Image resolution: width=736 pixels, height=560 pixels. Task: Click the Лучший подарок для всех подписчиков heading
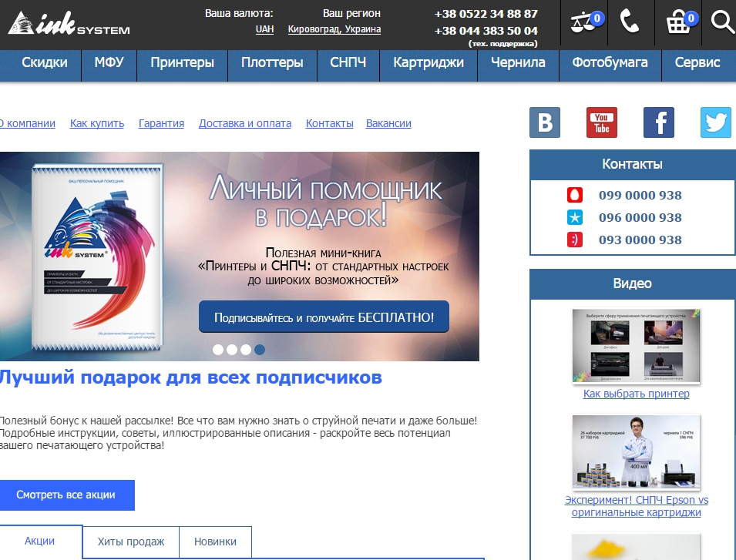[190, 377]
